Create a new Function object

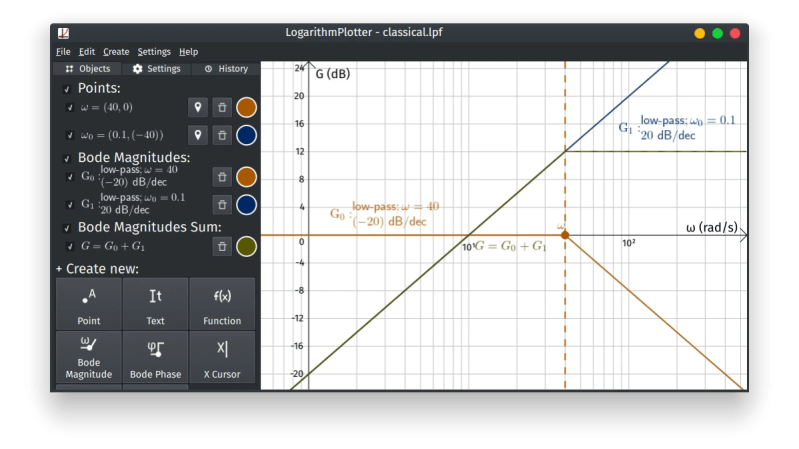[x=222, y=304]
